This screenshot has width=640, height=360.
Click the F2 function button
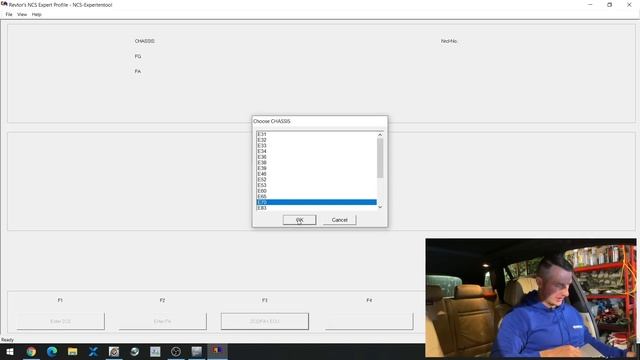point(162,321)
